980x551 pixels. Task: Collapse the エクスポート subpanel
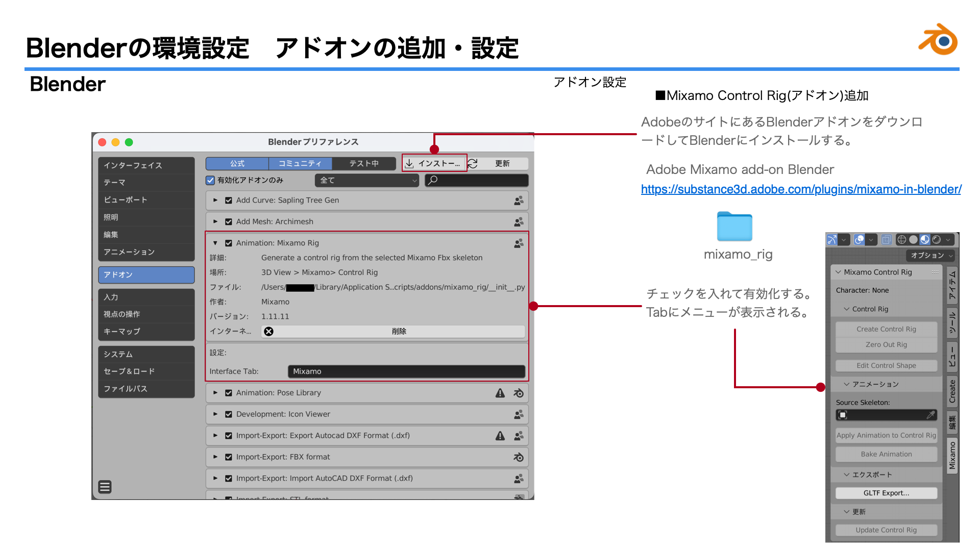click(847, 474)
